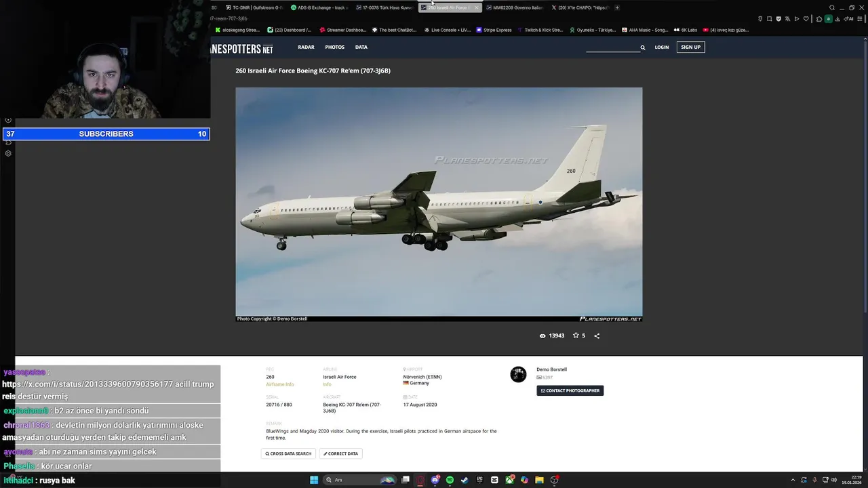868x488 pixels.
Task: Click the CROSS DATA SEARCH button
Action: (x=288, y=453)
